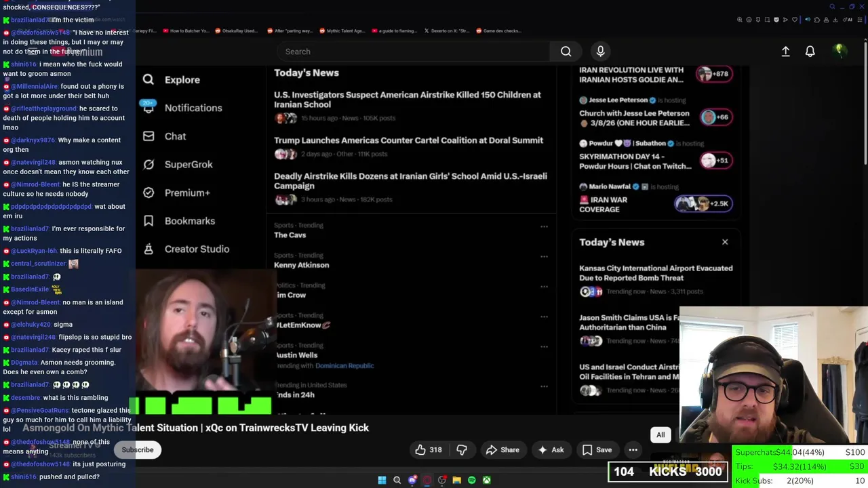
Task: Open the Kansas City International Airport Evacuated story
Action: click(x=656, y=273)
